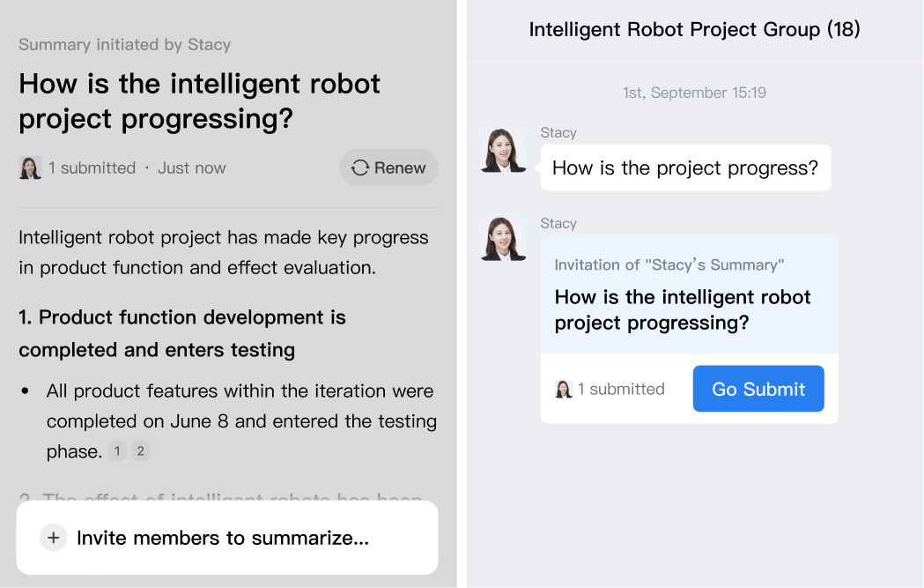
Task: Select the "Product function development" section heading
Action: [182, 333]
